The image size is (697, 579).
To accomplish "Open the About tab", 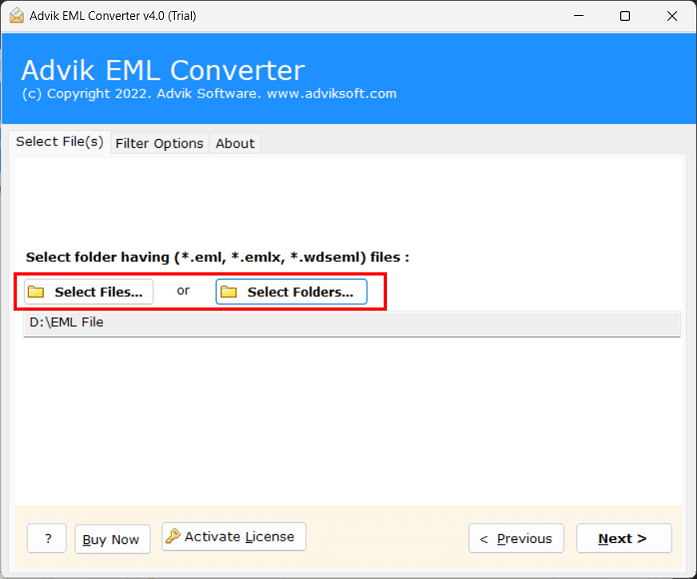I will pos(235,144).
